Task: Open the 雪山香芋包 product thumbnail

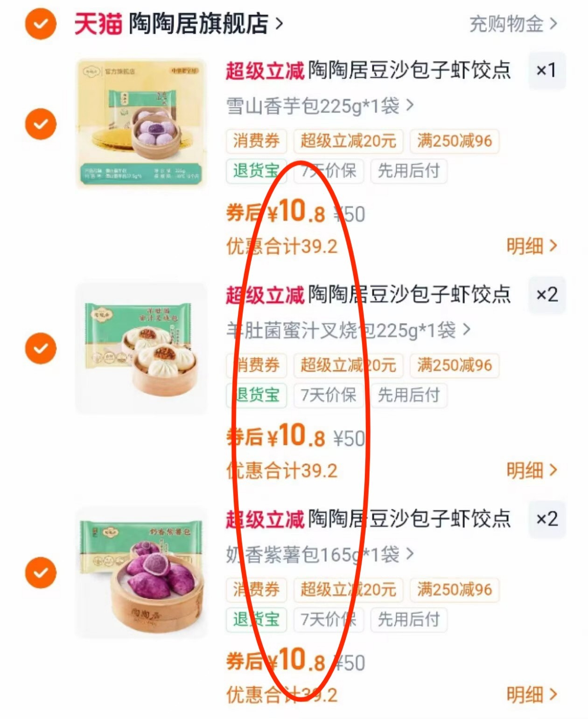Action: pyautogui.click(x=141, y=123)
